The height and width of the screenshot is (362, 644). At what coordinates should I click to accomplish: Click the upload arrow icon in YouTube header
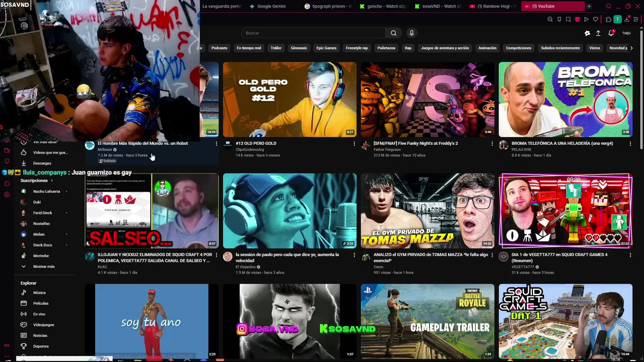pos(598,33)
